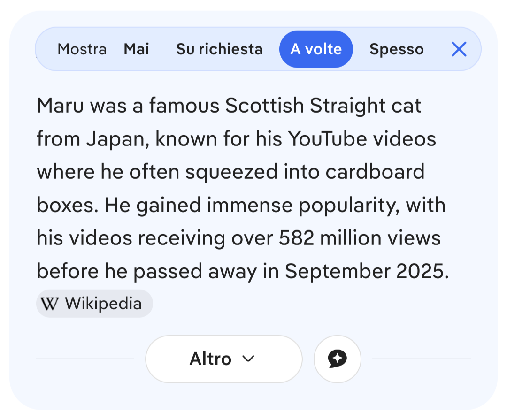Click the Wikipedia W logo icon
This screenshot has width=507, height=420.
pyautogui.click(x=49, y=304)
